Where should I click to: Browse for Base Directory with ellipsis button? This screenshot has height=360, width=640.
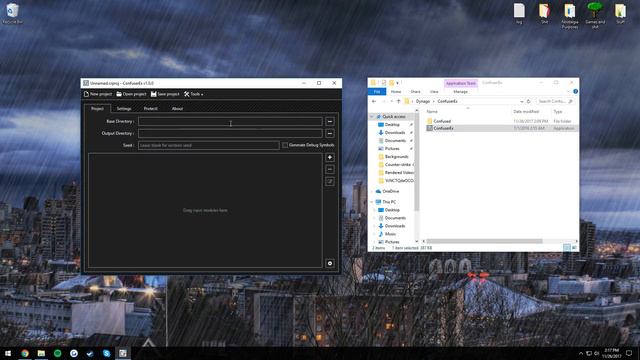point(330,121)
